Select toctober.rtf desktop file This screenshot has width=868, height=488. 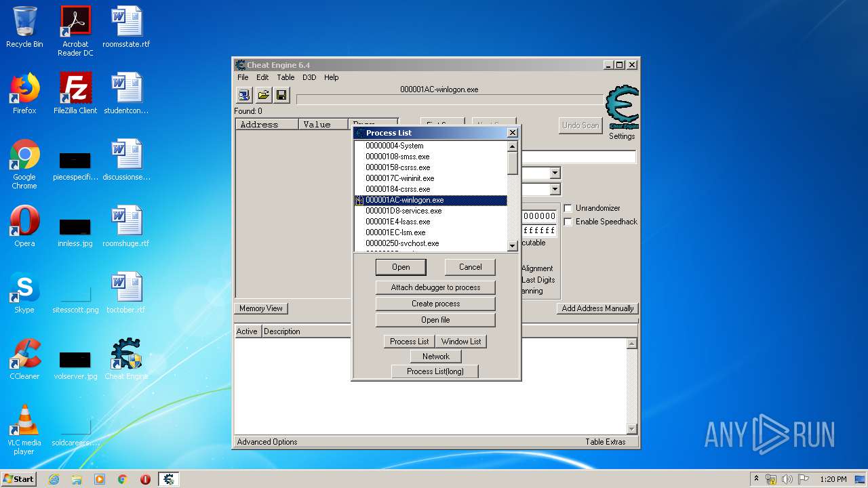[x=126, y=293]
